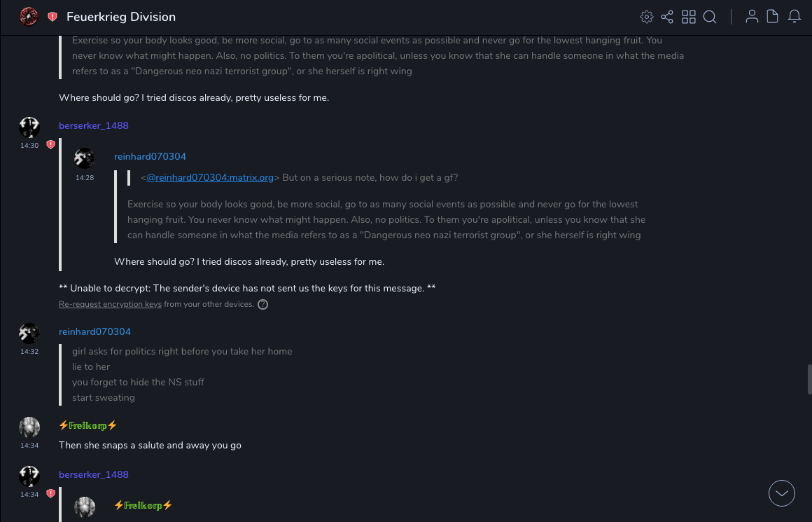Screen dimensions: 812x522
Task: Jump to latest messages with the down arrow
Action: click(x=782, y=493)
